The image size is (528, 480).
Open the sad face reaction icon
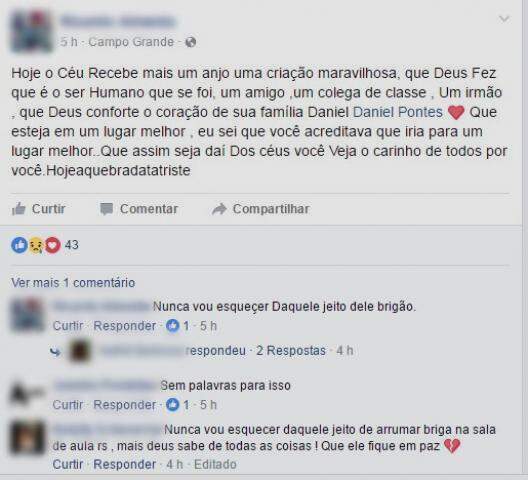(36, 245)
